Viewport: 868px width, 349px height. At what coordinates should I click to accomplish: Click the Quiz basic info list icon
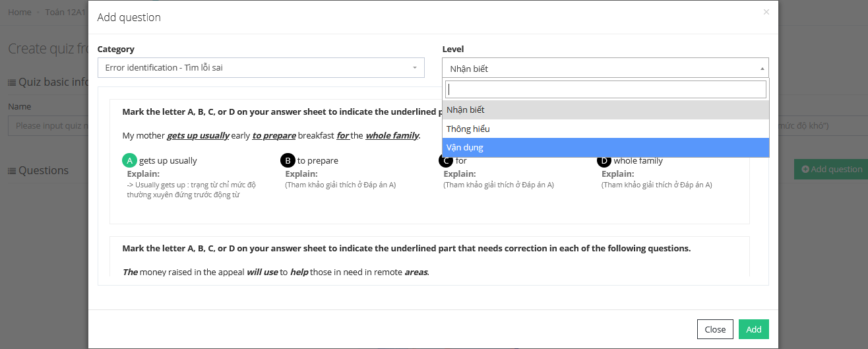point(12,82)
